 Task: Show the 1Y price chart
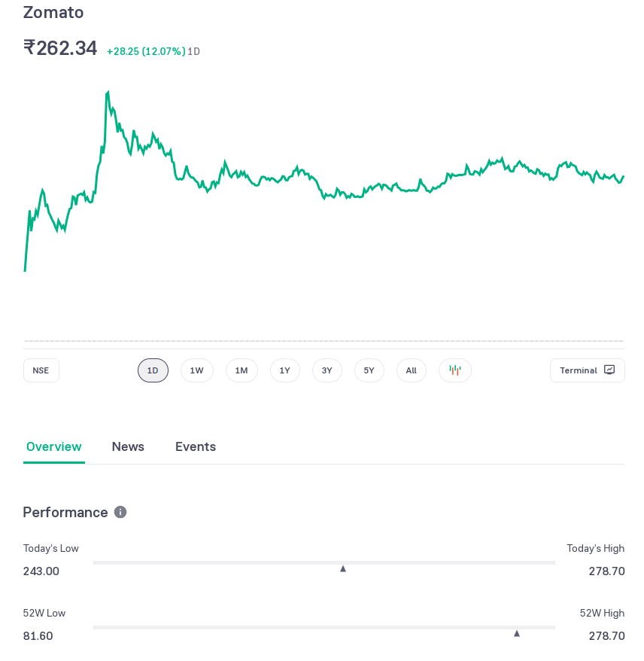[x=285, y=370]
